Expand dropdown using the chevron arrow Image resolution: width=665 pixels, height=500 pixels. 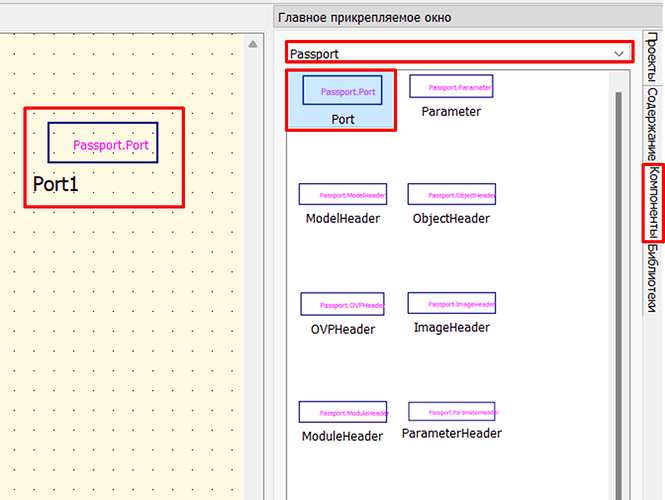[619, 54]
